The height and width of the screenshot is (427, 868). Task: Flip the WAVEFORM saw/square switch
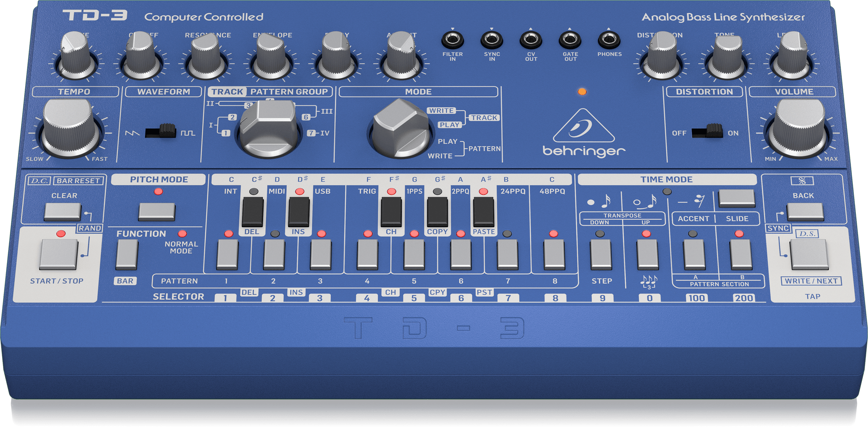[161, 131]
